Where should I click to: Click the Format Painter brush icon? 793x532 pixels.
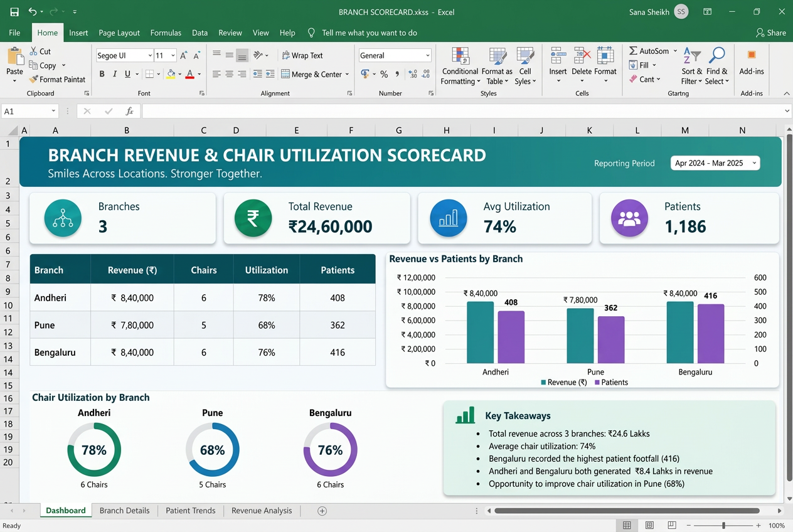34,80
